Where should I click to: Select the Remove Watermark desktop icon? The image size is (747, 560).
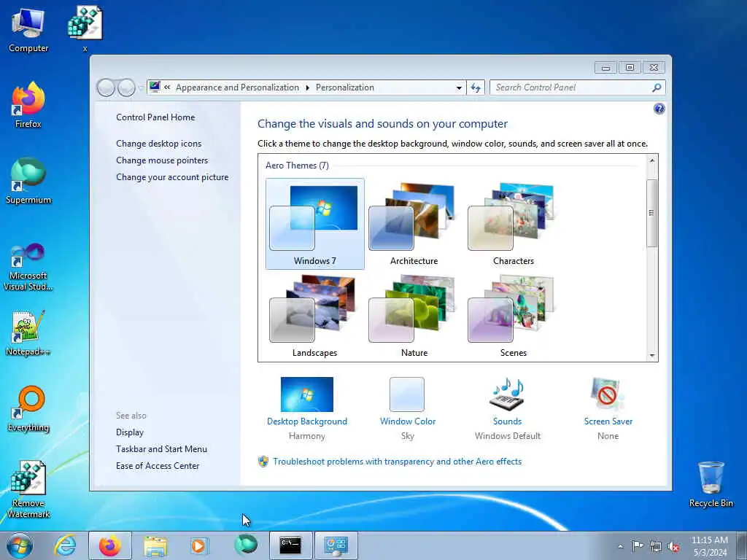pos(28,489)
